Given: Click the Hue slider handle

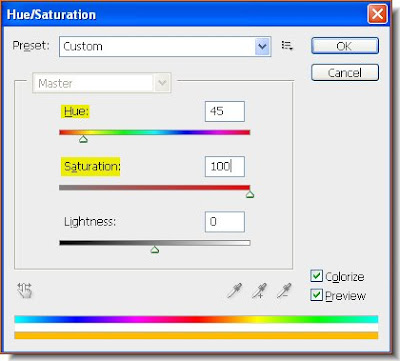Looking at the screenshot, I should pyautogui.click(x=83, y=139).
